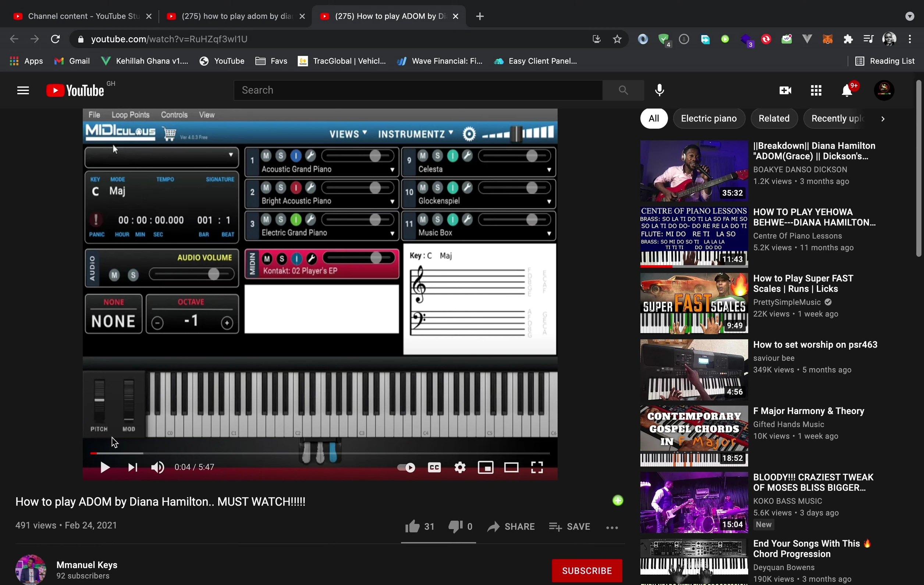Open the Create video camera icon
924x585 pixels.
(785, 90)
